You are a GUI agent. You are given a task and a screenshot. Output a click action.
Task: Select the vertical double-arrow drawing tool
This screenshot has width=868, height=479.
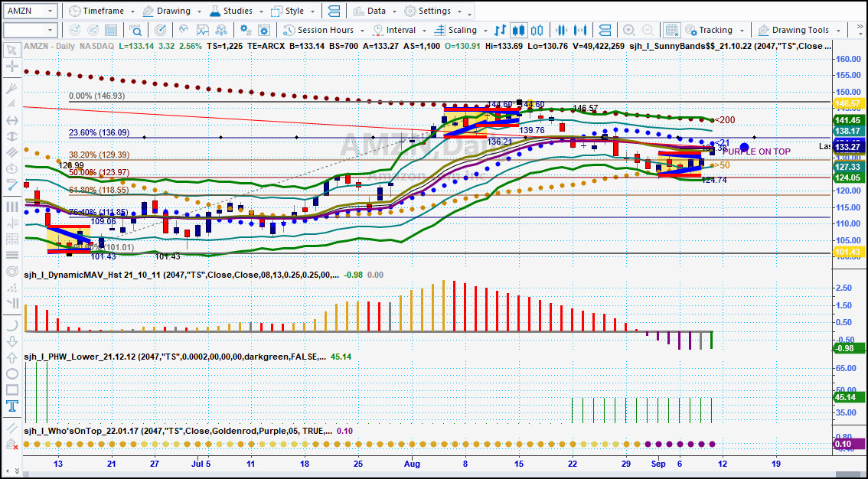pyautogui.click(x=11, y=136)
